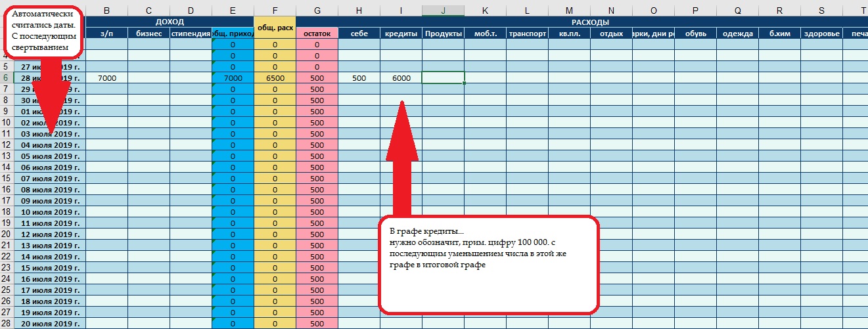The image size is (868, 329).
Task: Click the моб.т. column title cell
Action: [485, 33]
